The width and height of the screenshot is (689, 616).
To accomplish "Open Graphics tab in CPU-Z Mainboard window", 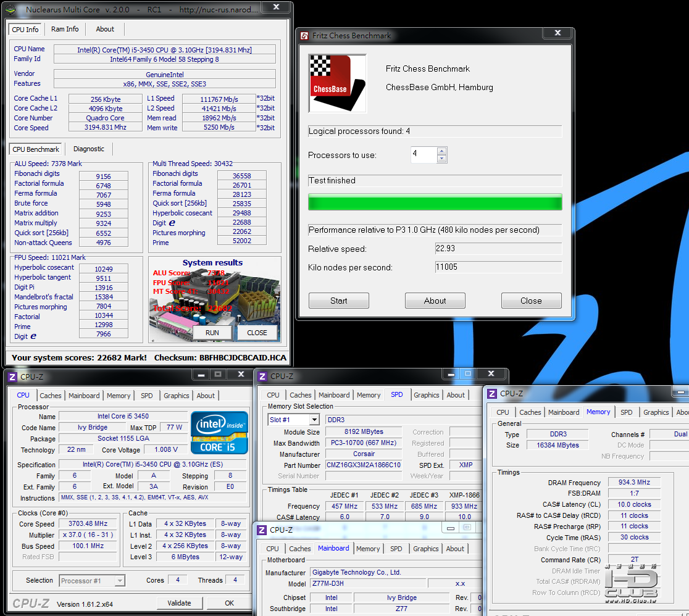I will [426, 549].
